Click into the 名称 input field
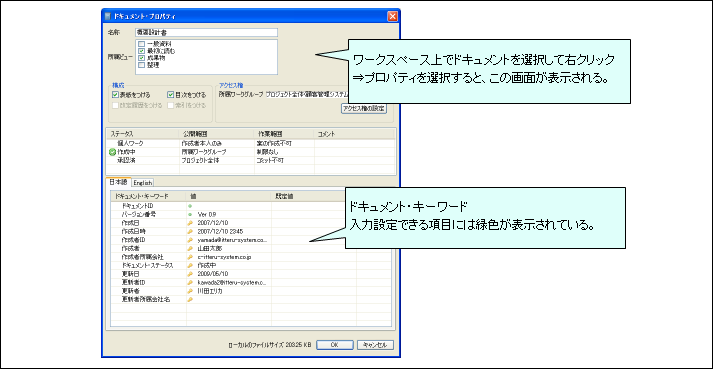 pos(206,32)
